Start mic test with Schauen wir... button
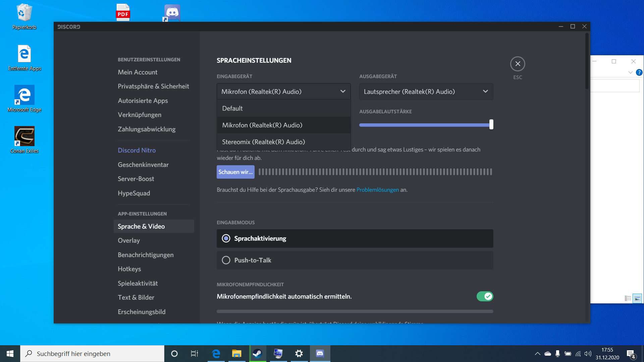Image resolution: width=644 pixels, height=362 pixels. coord(235,172)
